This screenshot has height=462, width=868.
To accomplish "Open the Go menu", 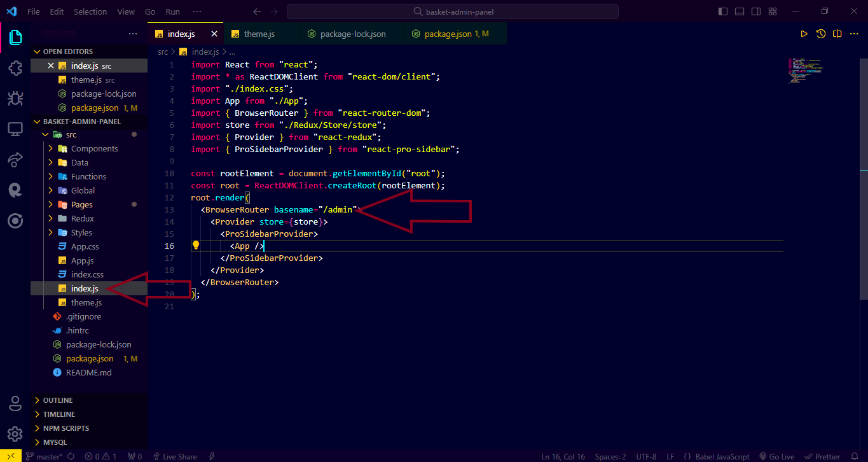I will click(x=150, y=11).
